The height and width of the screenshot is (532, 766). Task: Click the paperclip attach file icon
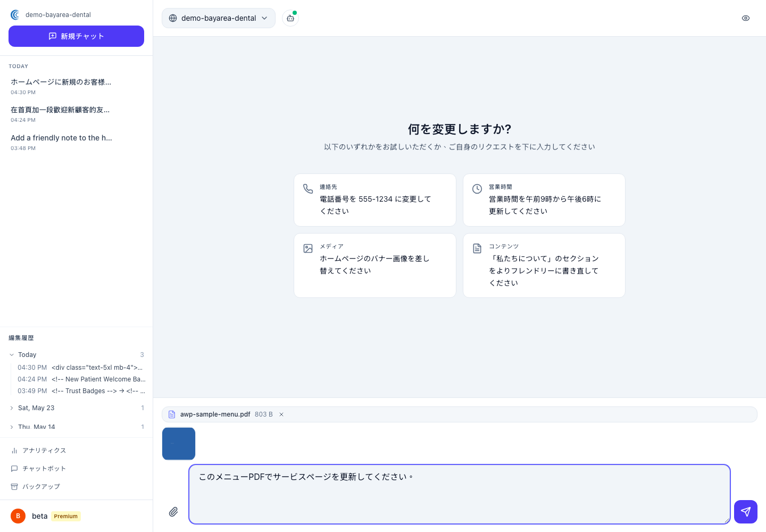173,512
